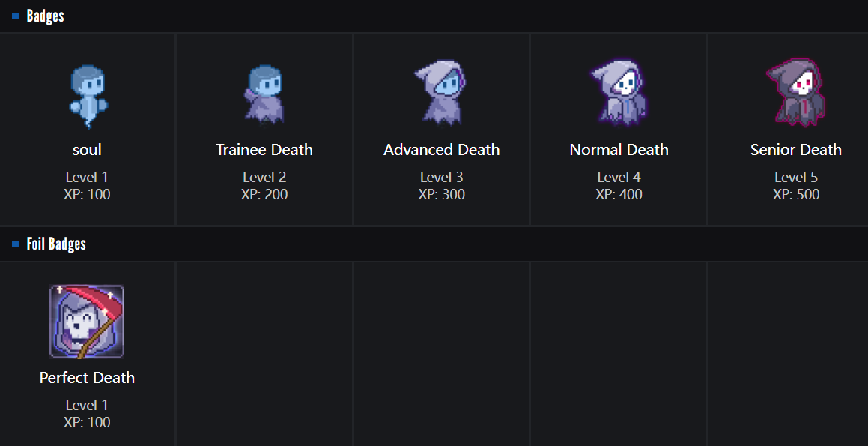
Task: Select the Trainee Death badge image
Action: tap(264, 95)
